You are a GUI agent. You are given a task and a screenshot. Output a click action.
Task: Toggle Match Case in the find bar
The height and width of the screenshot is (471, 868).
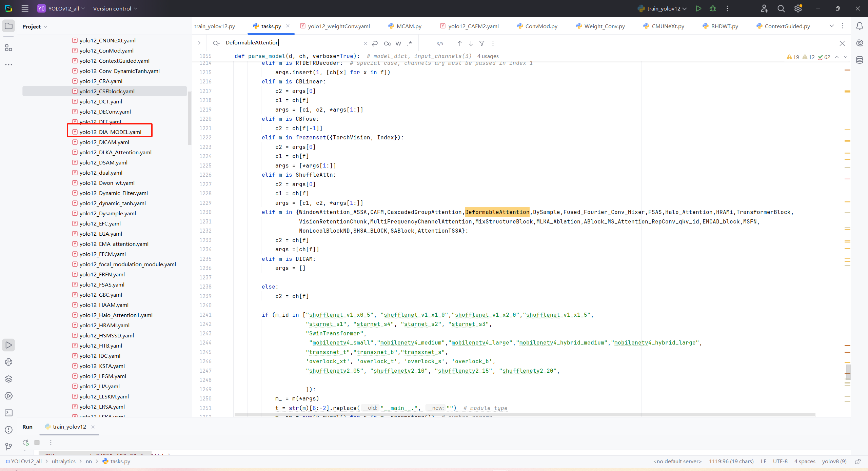[x=387, y=43]
